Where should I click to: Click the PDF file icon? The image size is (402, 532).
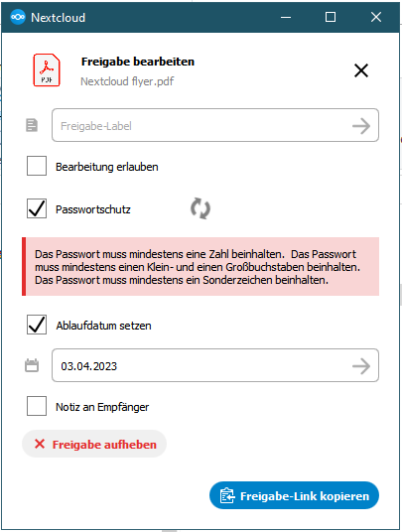[47, 70]
